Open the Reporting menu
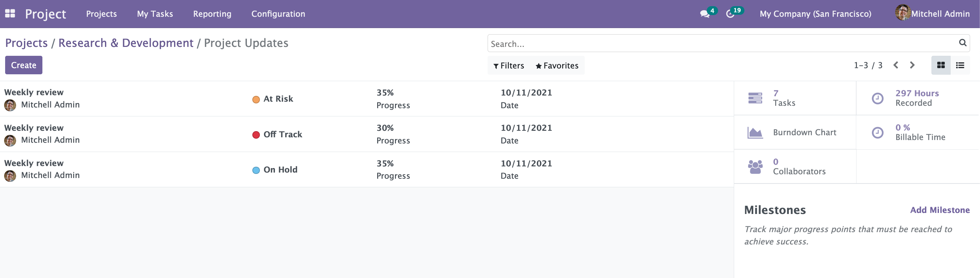The image size is (980, 278). [x=212, y=14]
